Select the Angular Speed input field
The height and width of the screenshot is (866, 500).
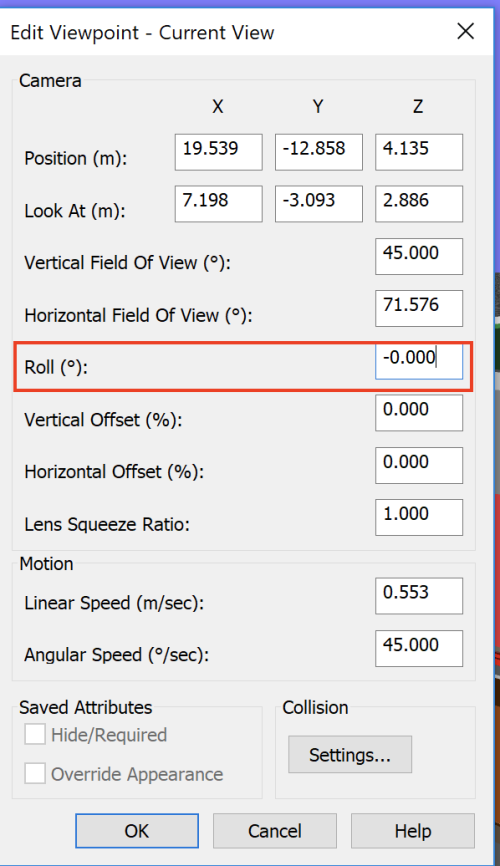click(x=419, y=648)
